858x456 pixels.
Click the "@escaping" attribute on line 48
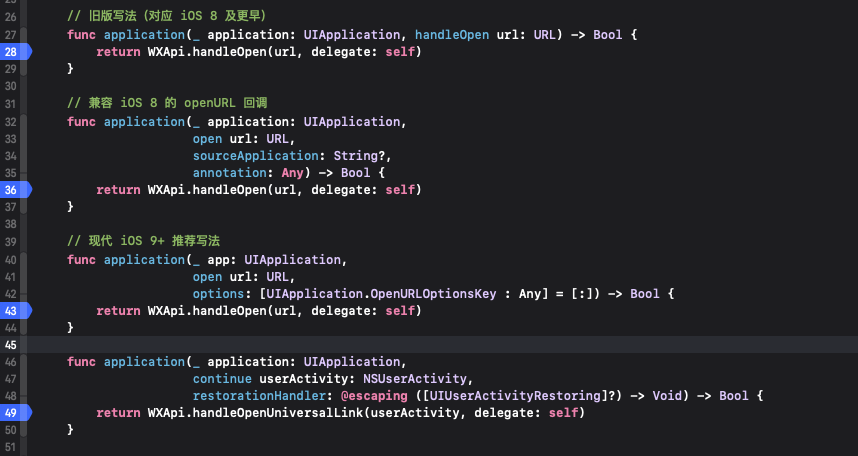pos(374,396)
